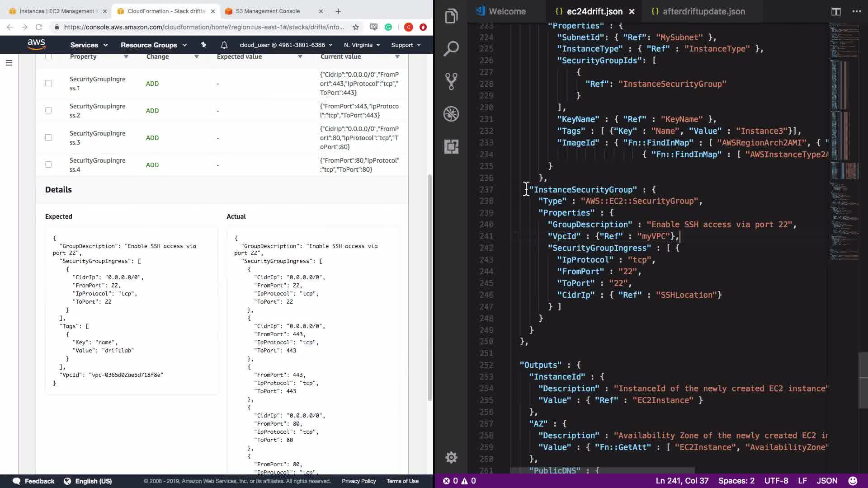Expand the AWS Services dropdown
Viewport: 868px width, 488px height.
click(x=89, y=45)
